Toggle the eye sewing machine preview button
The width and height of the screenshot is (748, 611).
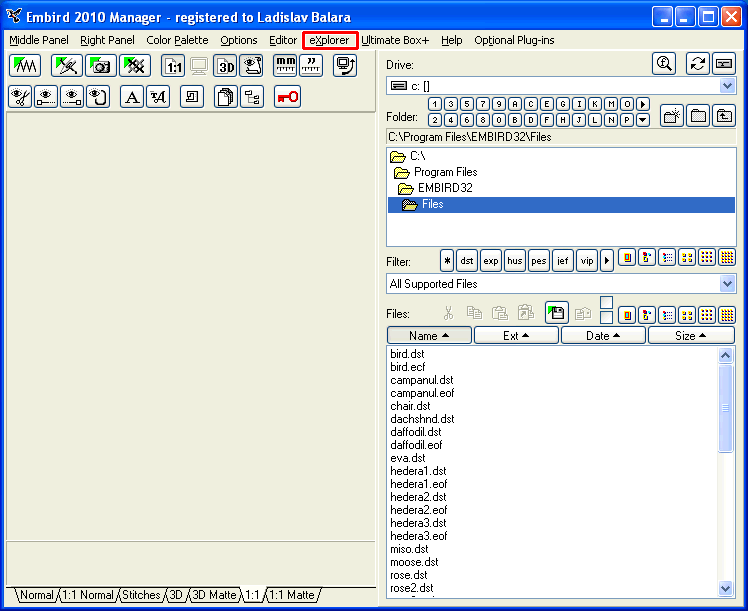251,66
